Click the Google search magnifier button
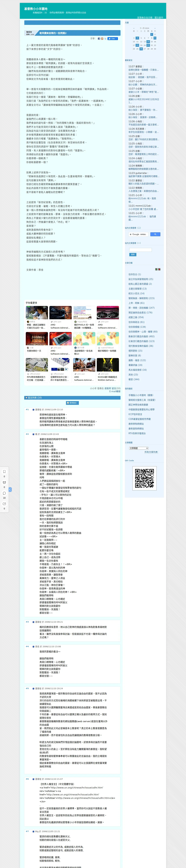 (x=155, y=234)
